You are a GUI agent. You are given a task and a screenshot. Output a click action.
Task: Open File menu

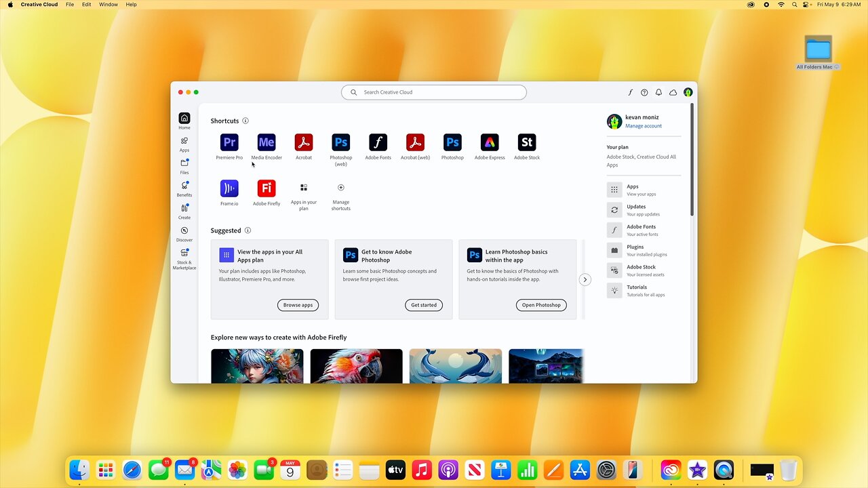point(70,5)
